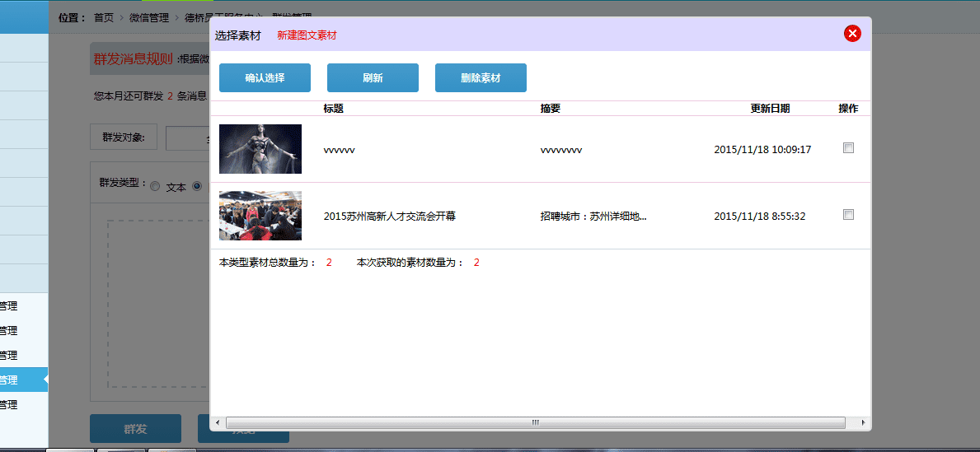The image size is (980, 452).
Task: Click the summary text vvvvvvvv
Action: 561,150
